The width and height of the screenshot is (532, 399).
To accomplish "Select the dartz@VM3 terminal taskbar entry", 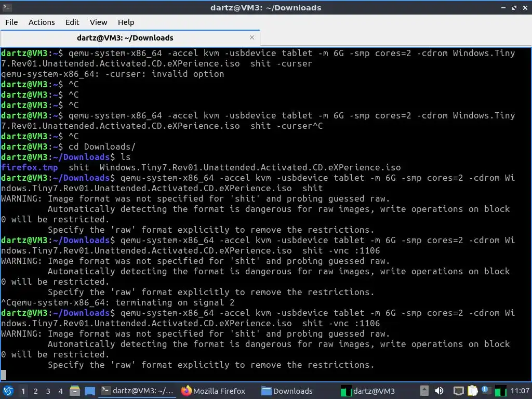I will point(138,391).
